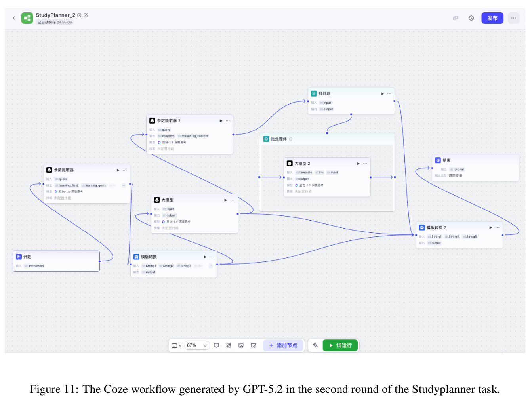Open more menu of 批处理 node
This screenshot has width=532, height=402.
click(x=389, y=94)
